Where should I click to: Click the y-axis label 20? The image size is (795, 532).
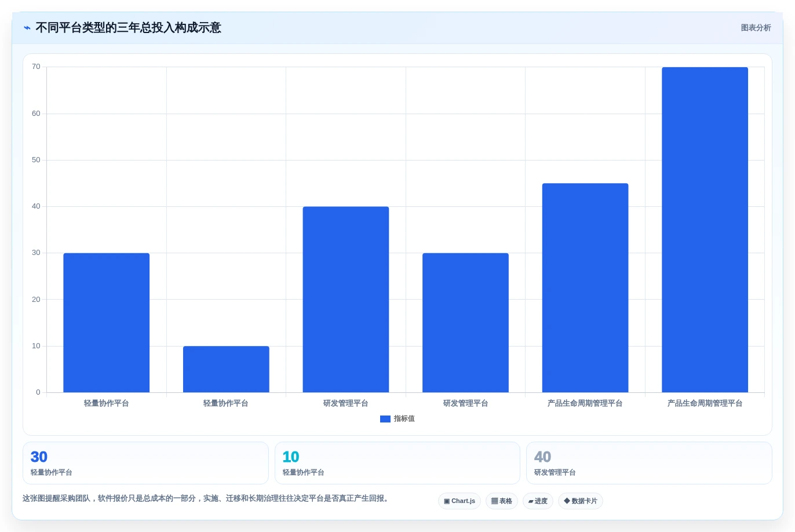coord(36,300)
